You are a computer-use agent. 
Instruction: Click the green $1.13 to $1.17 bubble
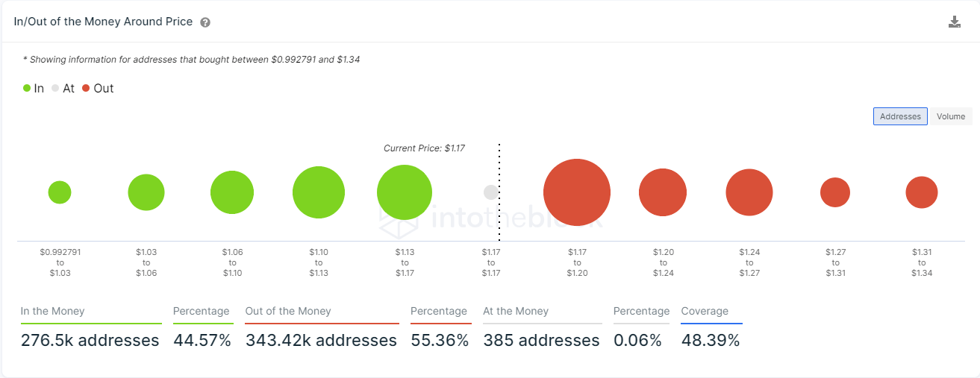coord(405,192)
